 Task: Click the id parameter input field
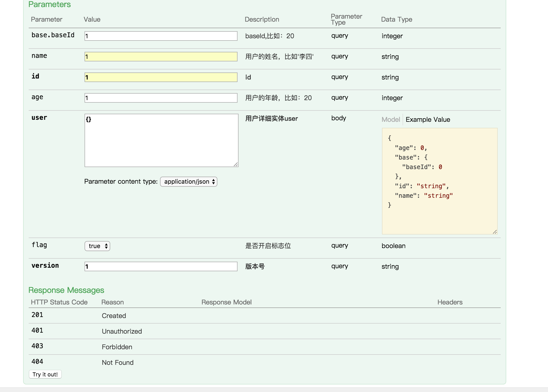(161, 77)
